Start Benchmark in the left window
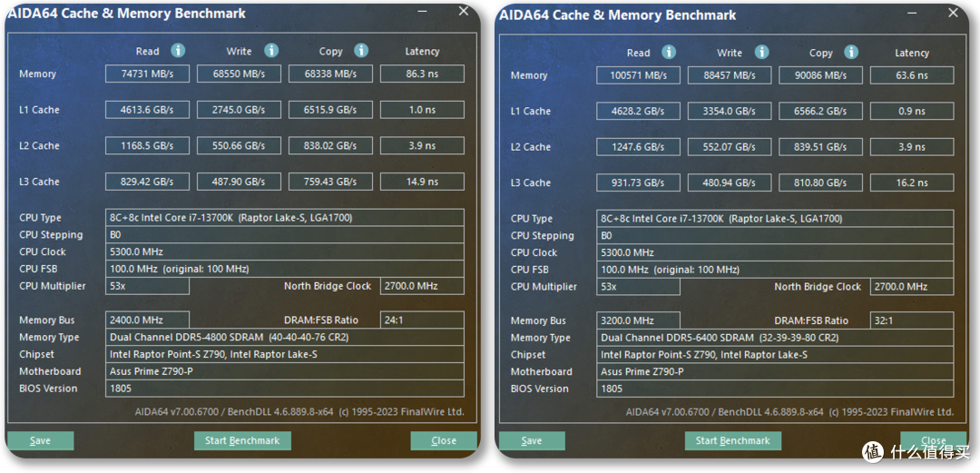The width and height of the screenshot is (980, 473). pyautogui.click(x=242, y=440)
